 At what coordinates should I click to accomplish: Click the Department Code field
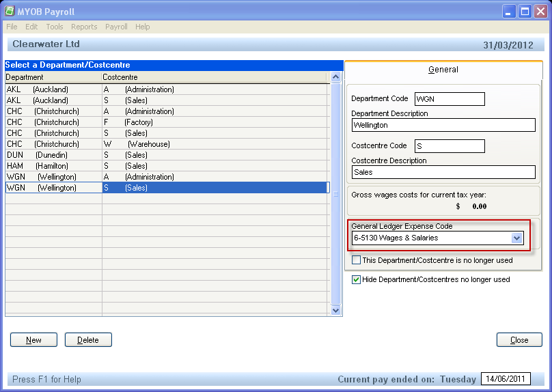[x=450, y=99]
